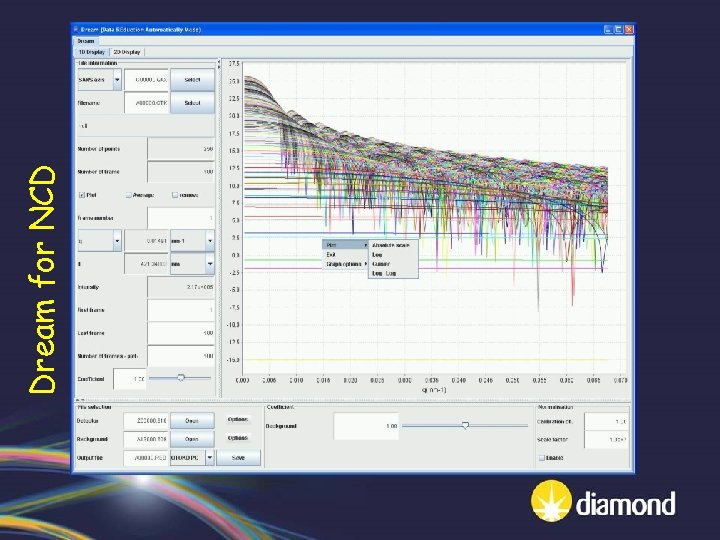This screenshot has height=540, width=720.
Task: Click the Background coefficient slider handle
Action: pyautogui.click(x=465, y=425)
